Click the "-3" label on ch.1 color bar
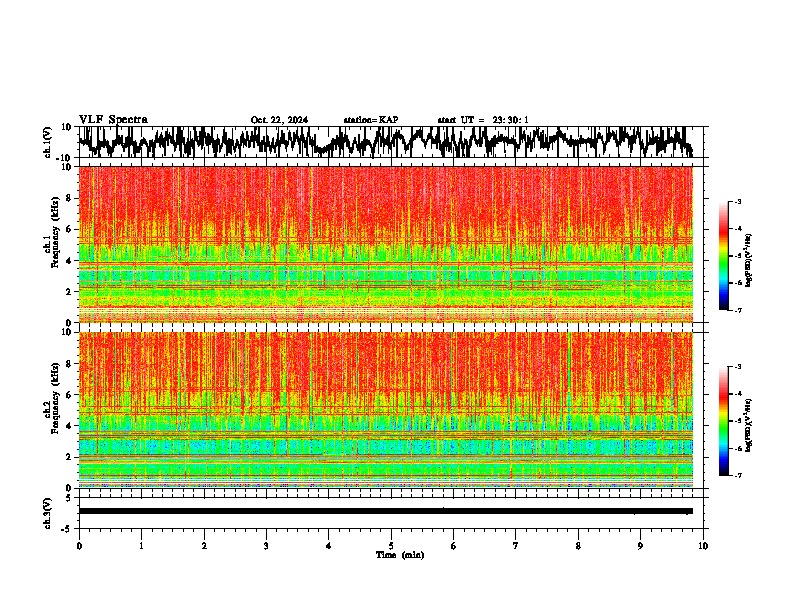Image resolution: width=792 pixels, height=612 pixels. pos(738,201)
